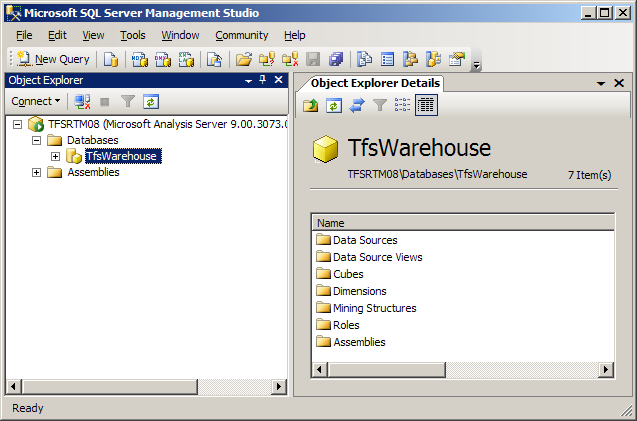Click SQL Server Mobile Query icon
Image resolution: width=637 pixels, height=421 pixels.
[214, 59]
